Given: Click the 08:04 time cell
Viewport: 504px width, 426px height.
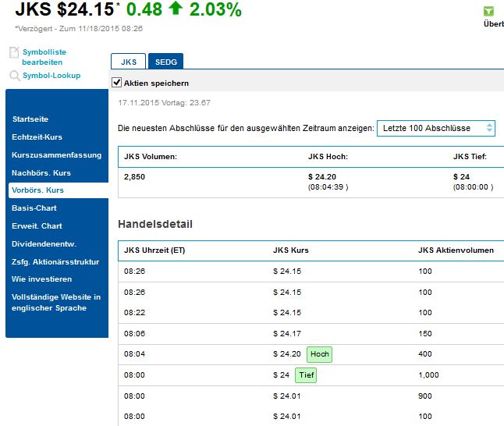Looking at the screenshot, I should click(x=134, y=354).
